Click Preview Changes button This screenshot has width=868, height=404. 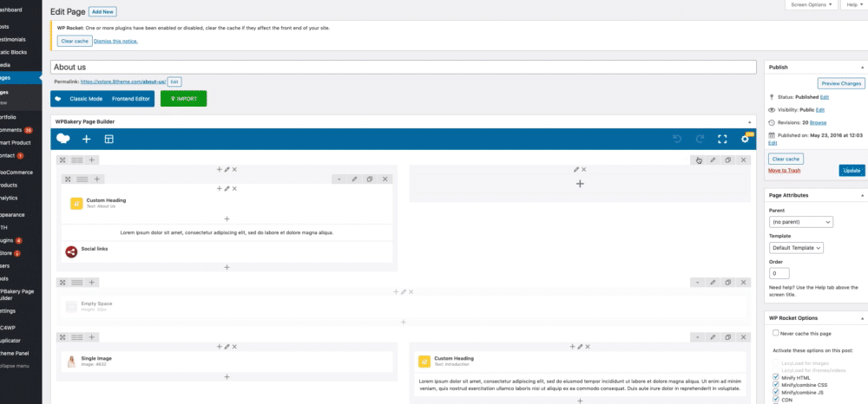tap(841, 83)
